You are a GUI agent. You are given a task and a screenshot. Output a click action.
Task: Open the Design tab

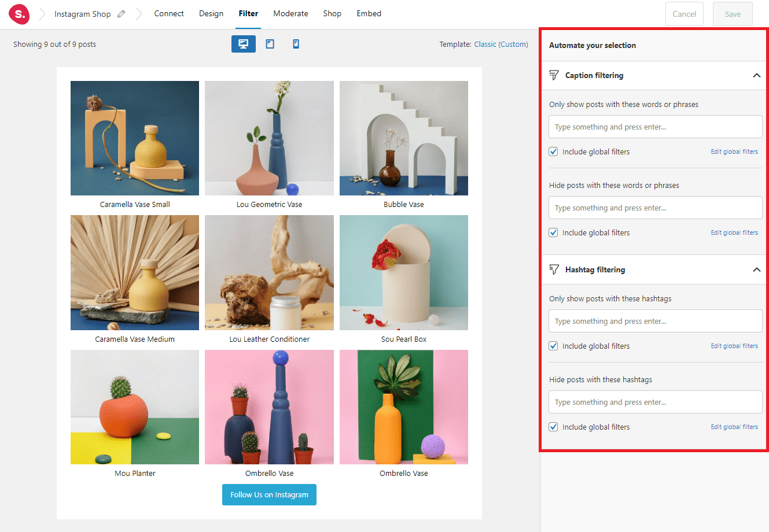[211, 13]
